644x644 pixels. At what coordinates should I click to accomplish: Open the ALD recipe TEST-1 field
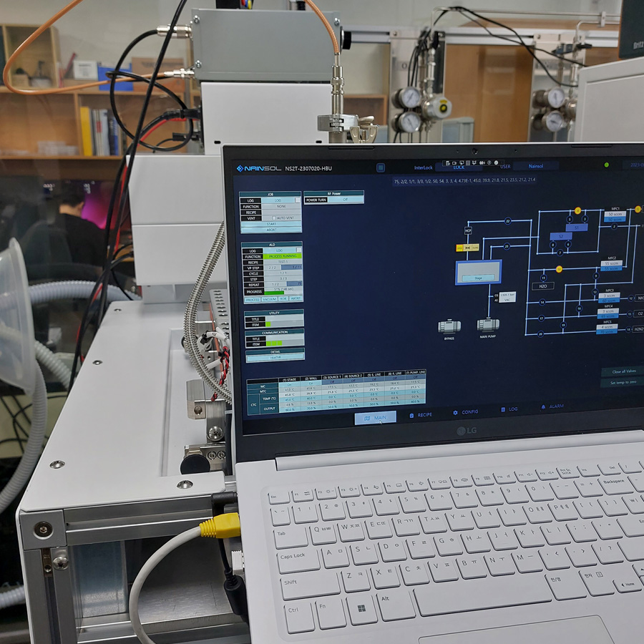coord(282,263)
